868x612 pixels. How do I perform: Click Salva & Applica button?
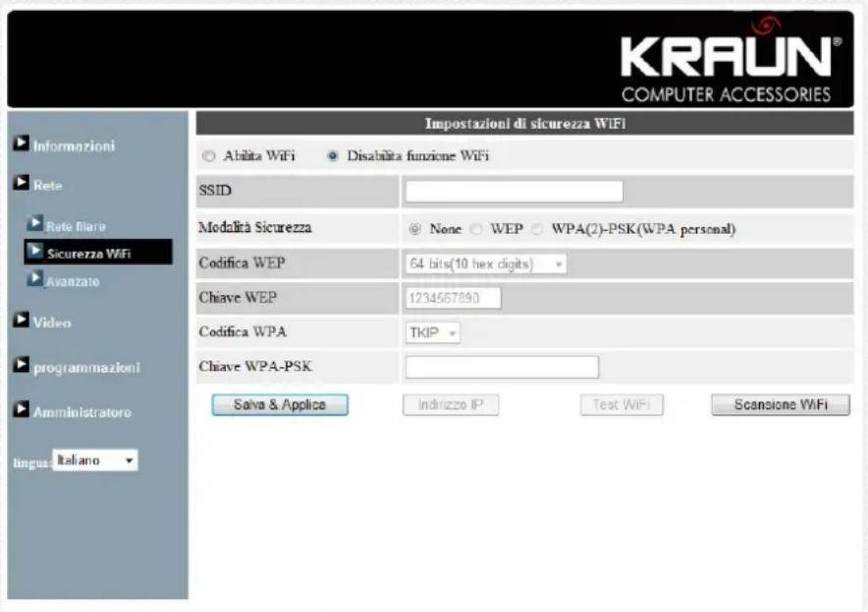[280, 405]
